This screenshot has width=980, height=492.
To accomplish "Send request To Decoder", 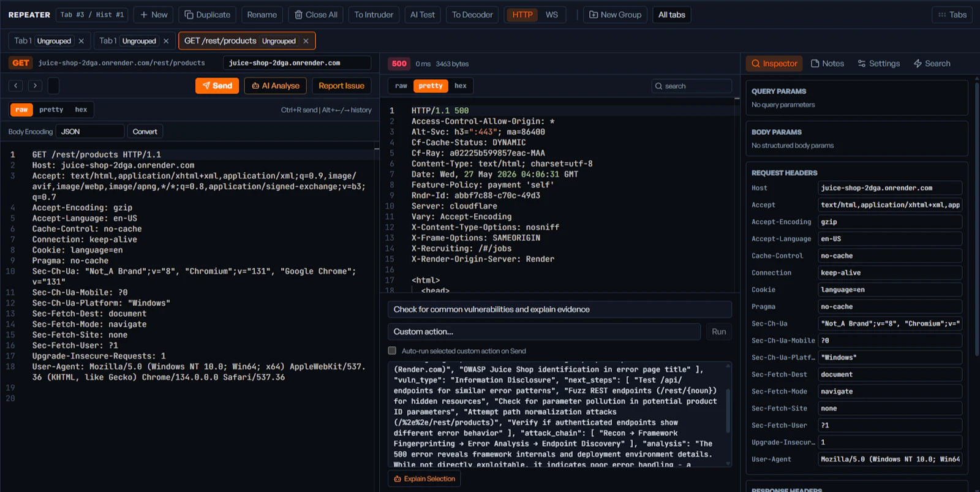I will [472, 15].
